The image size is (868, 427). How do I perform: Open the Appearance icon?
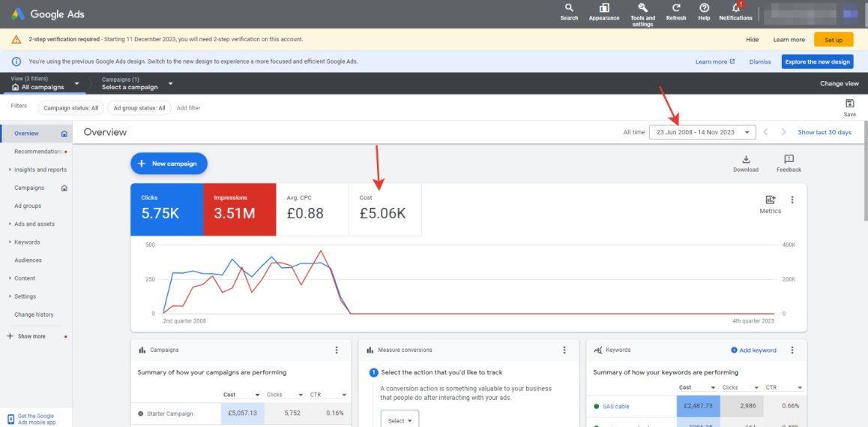[604, 8]
